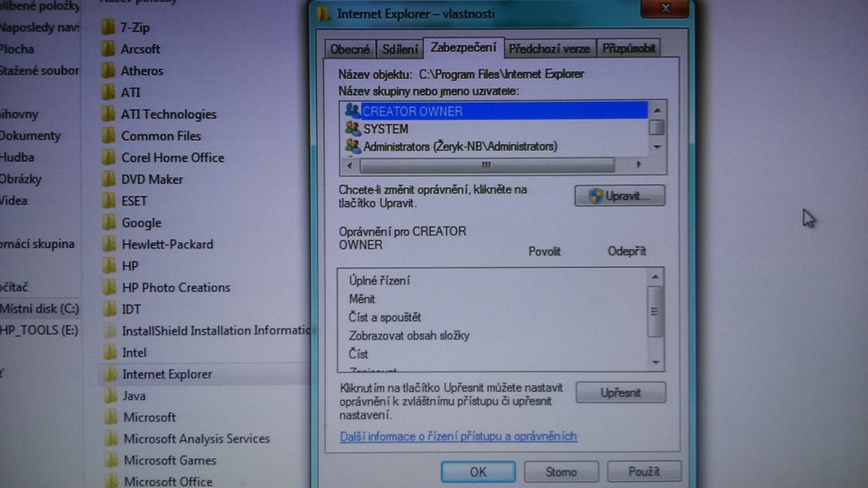Click the ESET folder icon
Screen dimensions: 868x488
coord(108,201)
